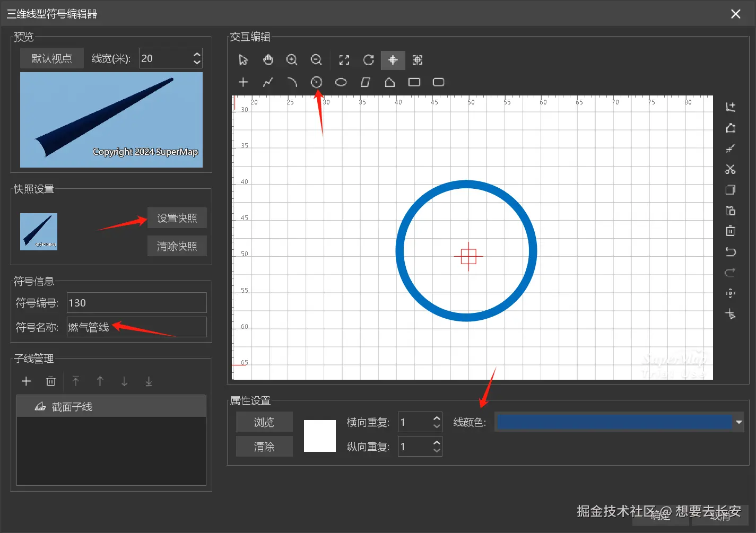This screenshot has width=756, height=533.
Task: Click the 清除 button in 属性设置
Action: pyautogui.click(x=264, y=447)
